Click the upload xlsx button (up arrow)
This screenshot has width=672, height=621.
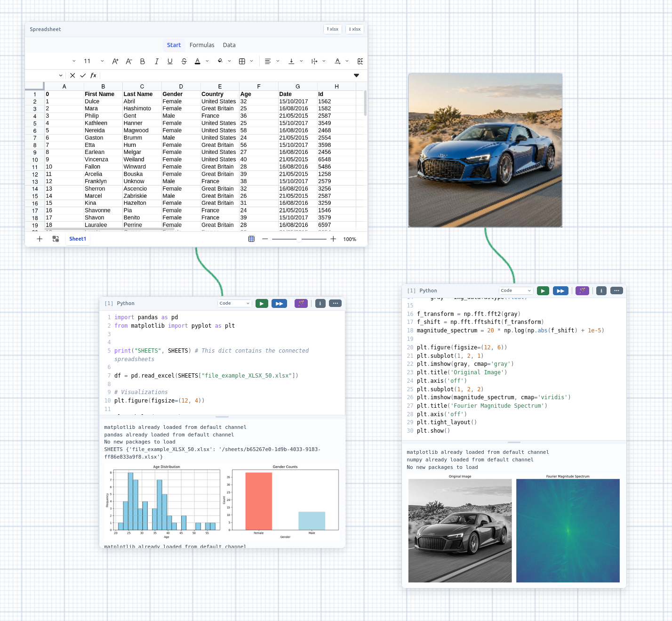(333, 29)
